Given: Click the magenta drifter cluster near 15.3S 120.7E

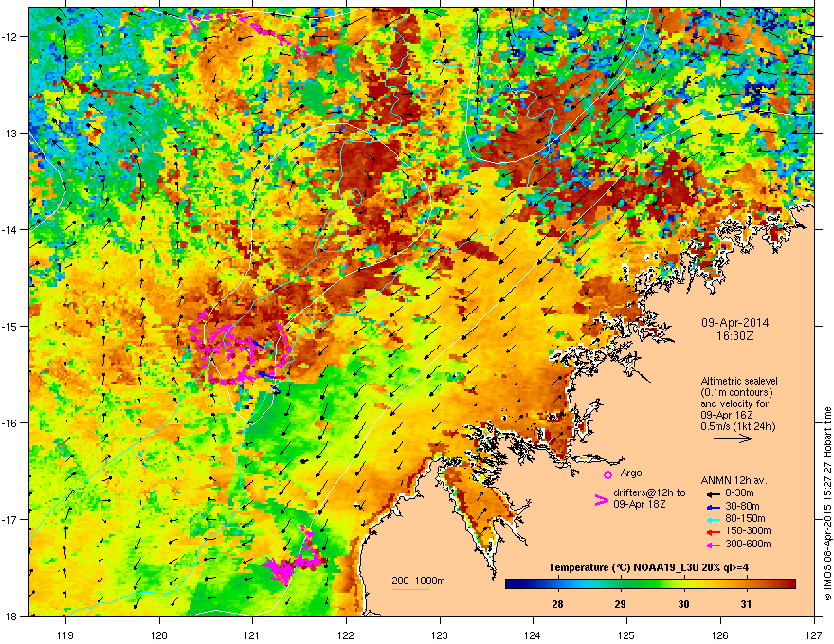Looking at the screenshot, I should click(240, 348).
